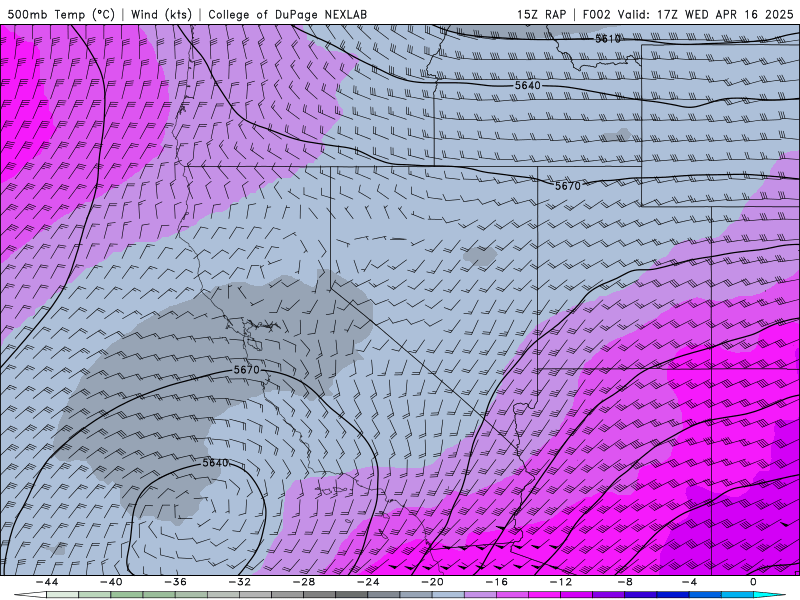Image resolution: width=800 pixels, height=600 pixels.
Task: Click the -20 legend tick label
Action: [x=432, y=582]
